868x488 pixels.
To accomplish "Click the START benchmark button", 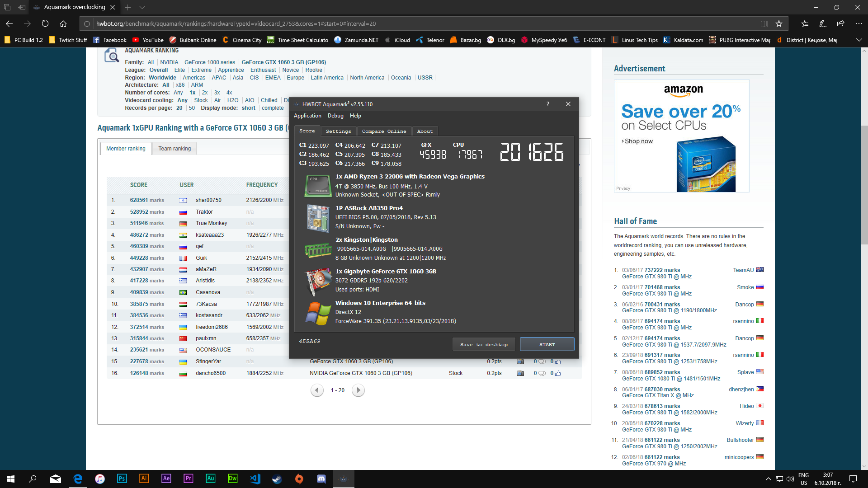I will pyautogui.click(x=547, y=344).
